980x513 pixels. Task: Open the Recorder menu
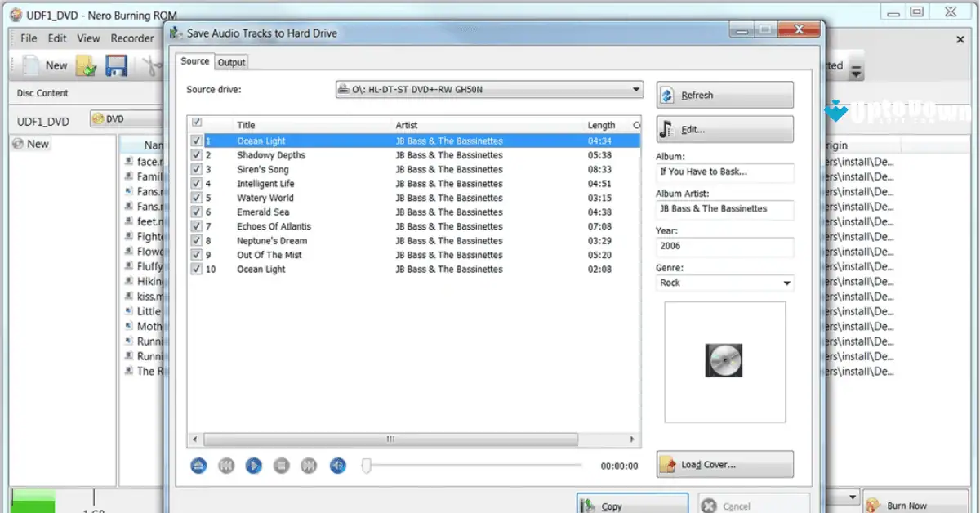pyautogui.click(x=131, y=38)
